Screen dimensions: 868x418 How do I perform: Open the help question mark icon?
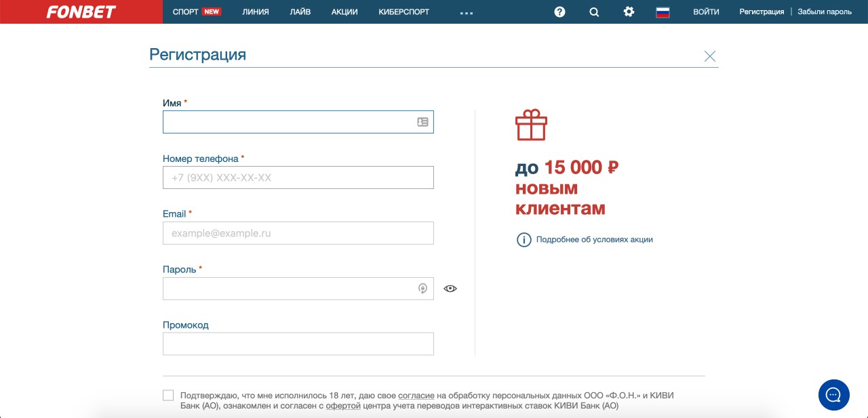point(559,12)
